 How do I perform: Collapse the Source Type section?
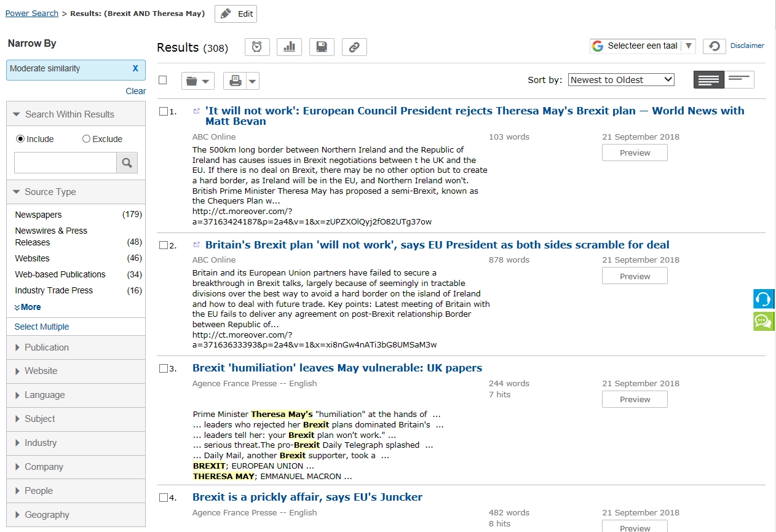pyautogui.click(x=76, y=192)
